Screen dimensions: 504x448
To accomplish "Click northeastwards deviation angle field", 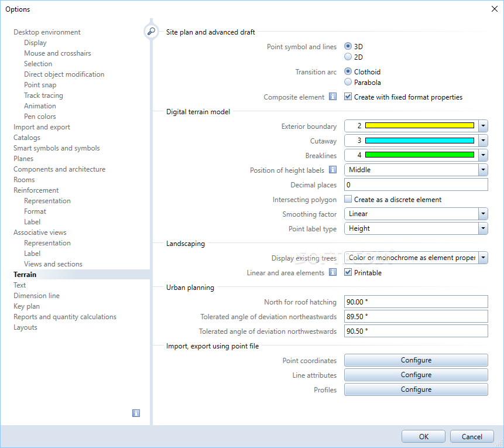I will pos(416,316).
